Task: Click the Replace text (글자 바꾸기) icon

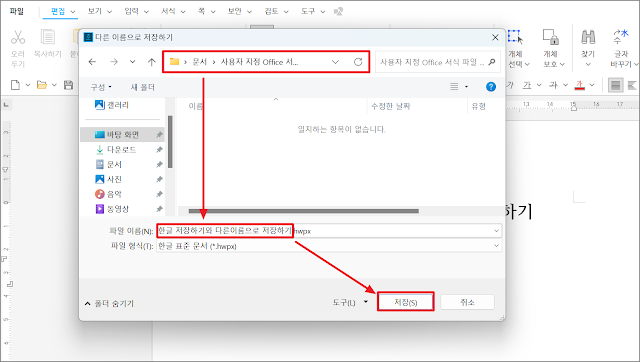Action: tap(621, 36)
